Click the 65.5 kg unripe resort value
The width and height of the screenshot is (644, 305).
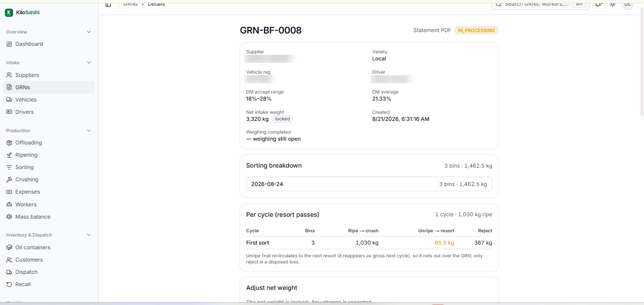444,243
